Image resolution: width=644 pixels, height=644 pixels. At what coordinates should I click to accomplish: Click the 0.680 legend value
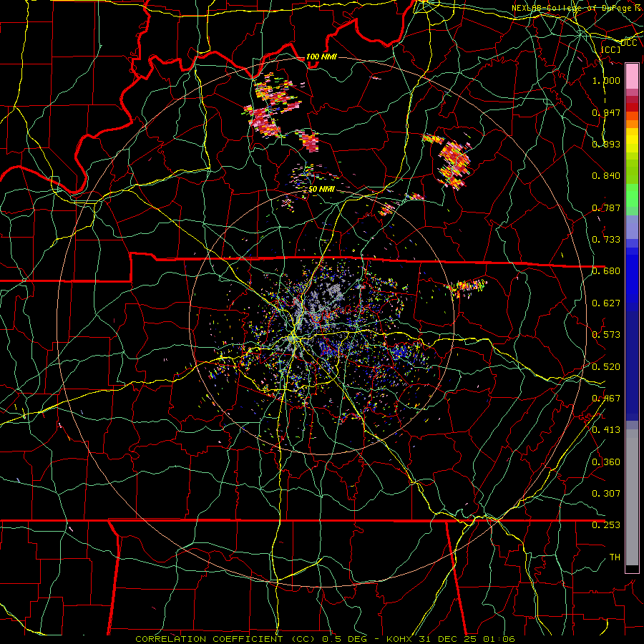[606, 271]
